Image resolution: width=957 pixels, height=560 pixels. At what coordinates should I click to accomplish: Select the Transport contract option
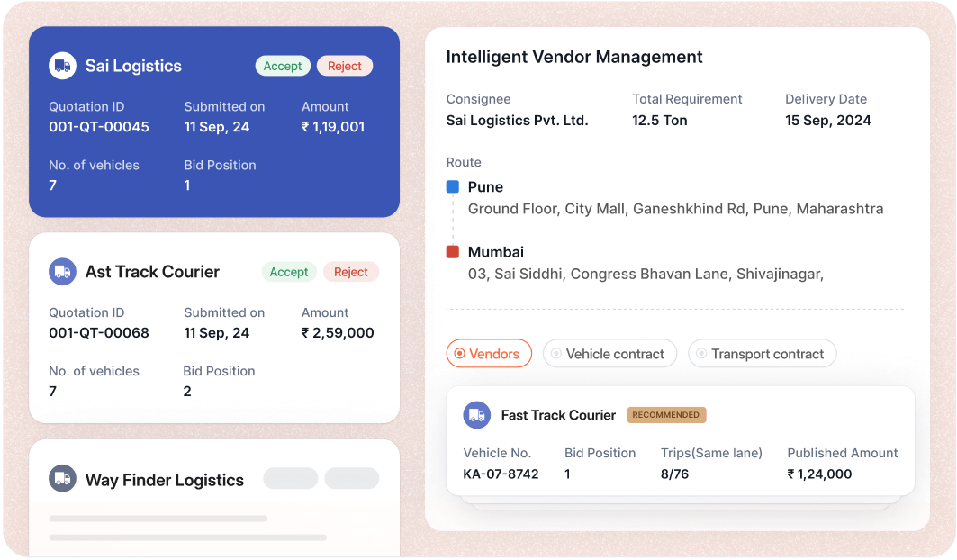(763, 354)
